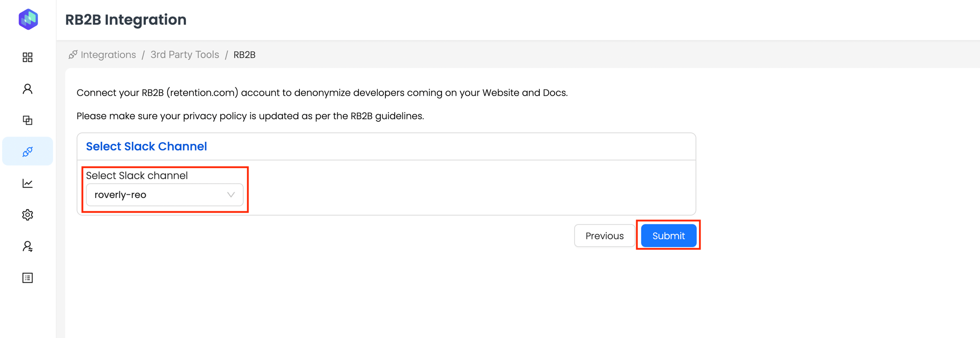Click the user with arrows sidebar icon

tap(28, 246)
